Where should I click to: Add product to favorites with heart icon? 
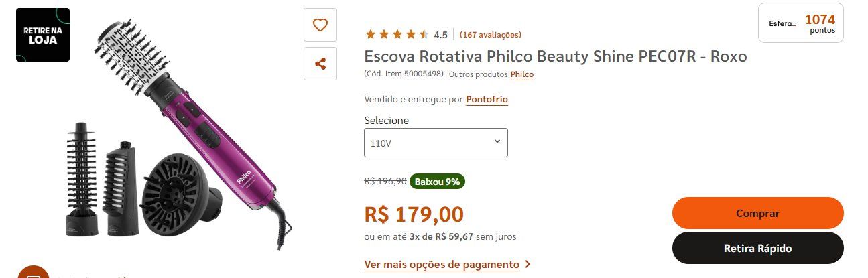(x=320, y=25)
